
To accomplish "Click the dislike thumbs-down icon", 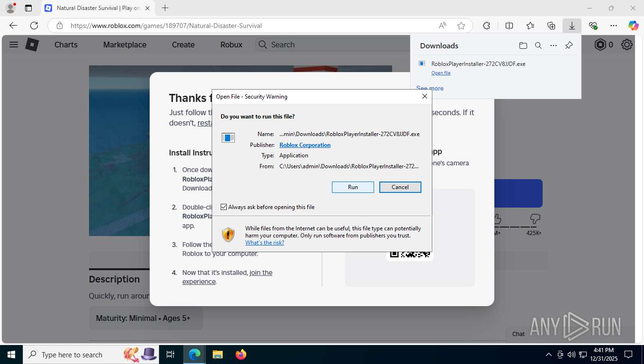I will click(x=535, y=219).
